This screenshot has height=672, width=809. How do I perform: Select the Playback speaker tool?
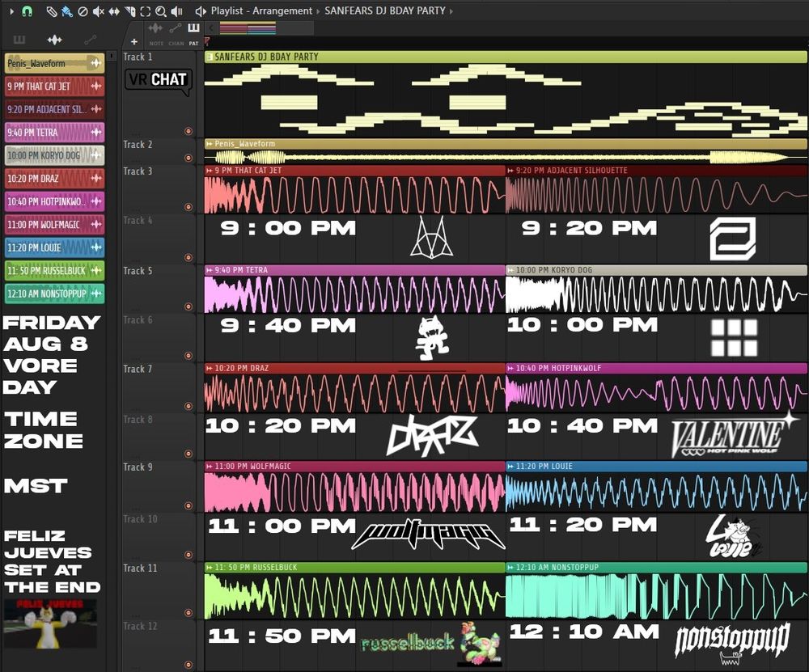pos(176,11)
